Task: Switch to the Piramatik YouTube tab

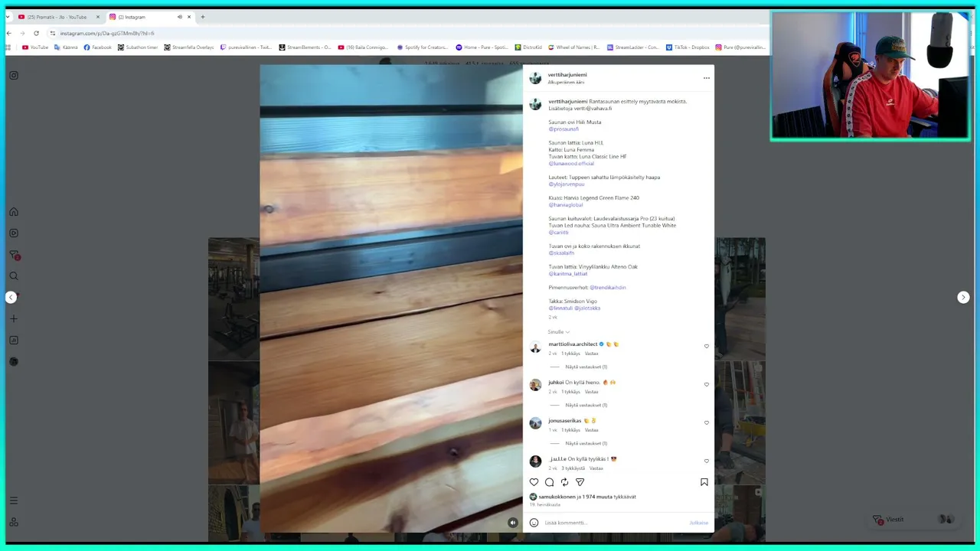Action: [58, 17]
